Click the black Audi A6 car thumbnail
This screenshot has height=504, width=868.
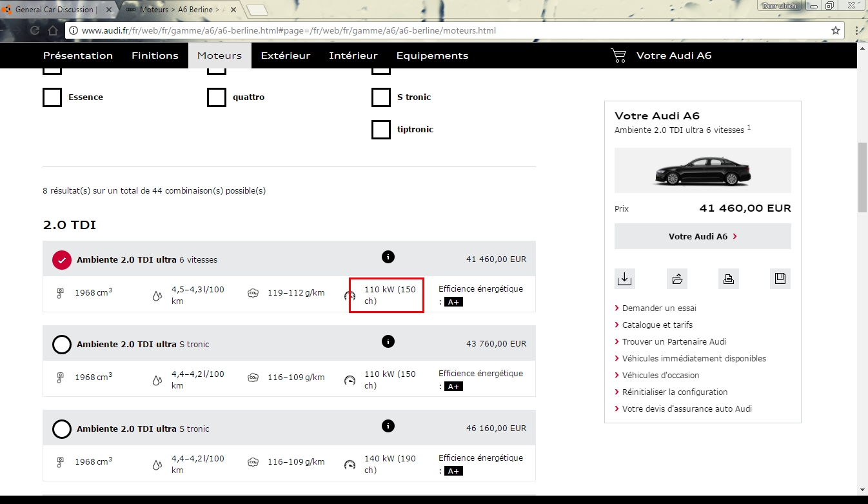tap(703, 170)
